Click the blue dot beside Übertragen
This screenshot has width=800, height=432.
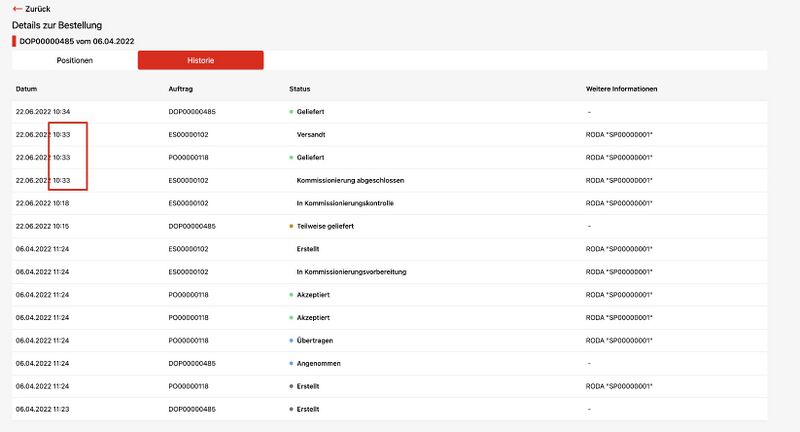click(x=290, y=340)
